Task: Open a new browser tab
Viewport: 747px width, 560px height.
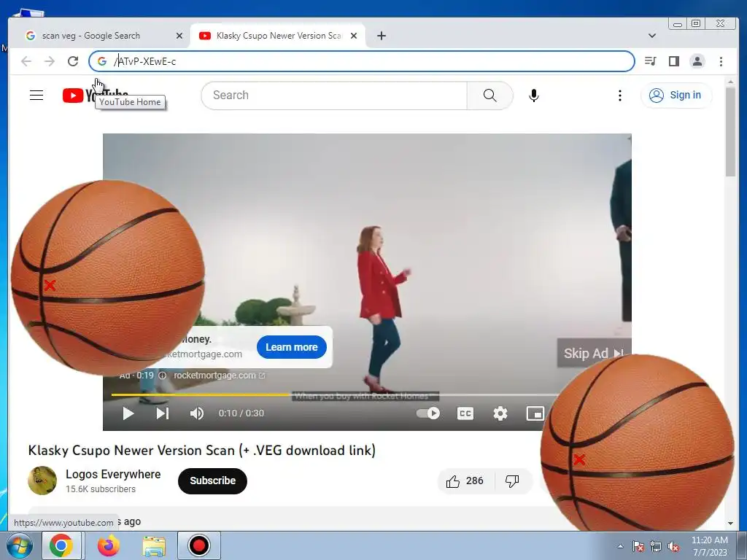Action: click(381, 36)
